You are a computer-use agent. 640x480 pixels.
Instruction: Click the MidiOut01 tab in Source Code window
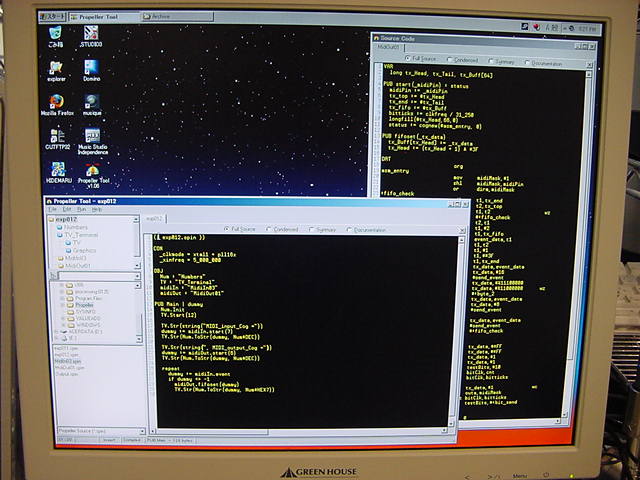coord(388,47)
